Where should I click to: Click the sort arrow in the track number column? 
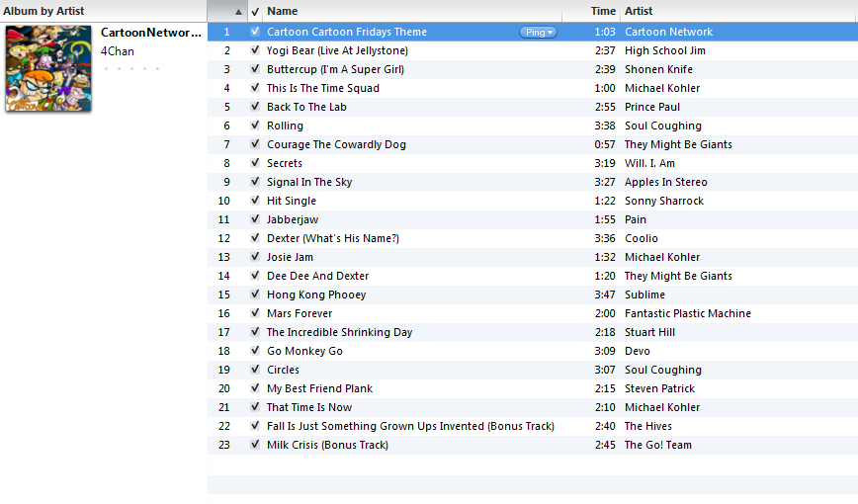point(238,12)
